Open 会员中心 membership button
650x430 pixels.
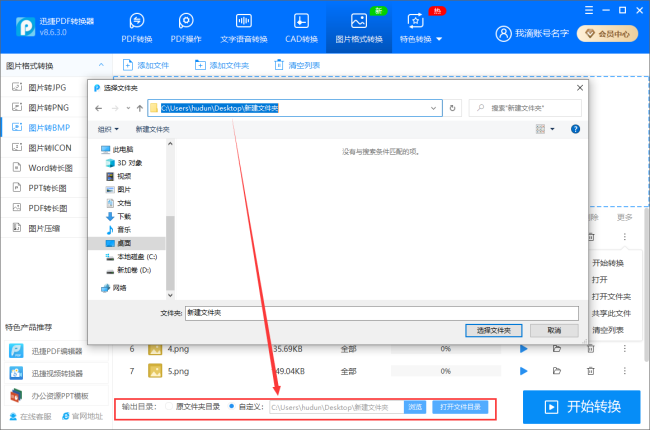pyautogui.click(x=607, y=34)
